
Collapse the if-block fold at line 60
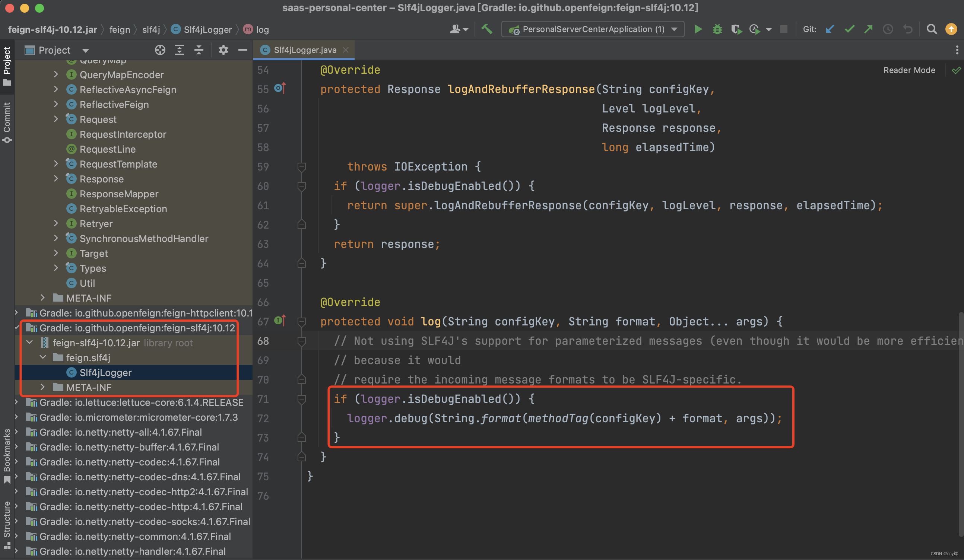pos(301,186)
